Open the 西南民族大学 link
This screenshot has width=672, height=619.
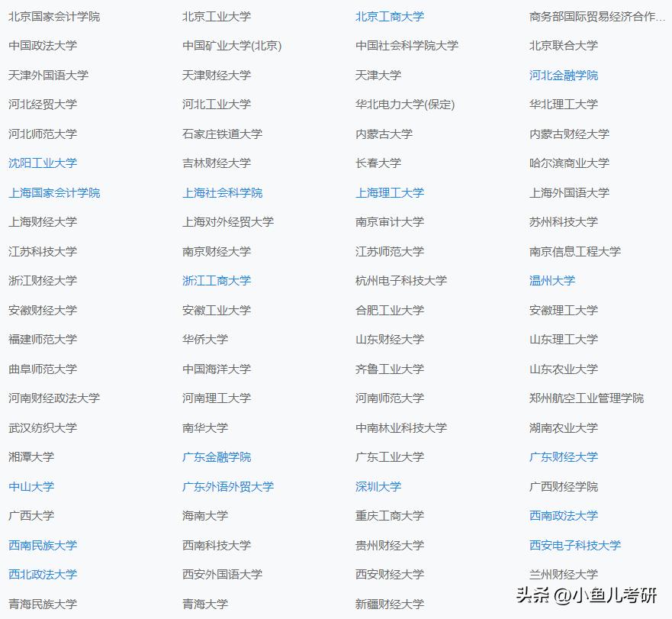(x=43, y=546)
